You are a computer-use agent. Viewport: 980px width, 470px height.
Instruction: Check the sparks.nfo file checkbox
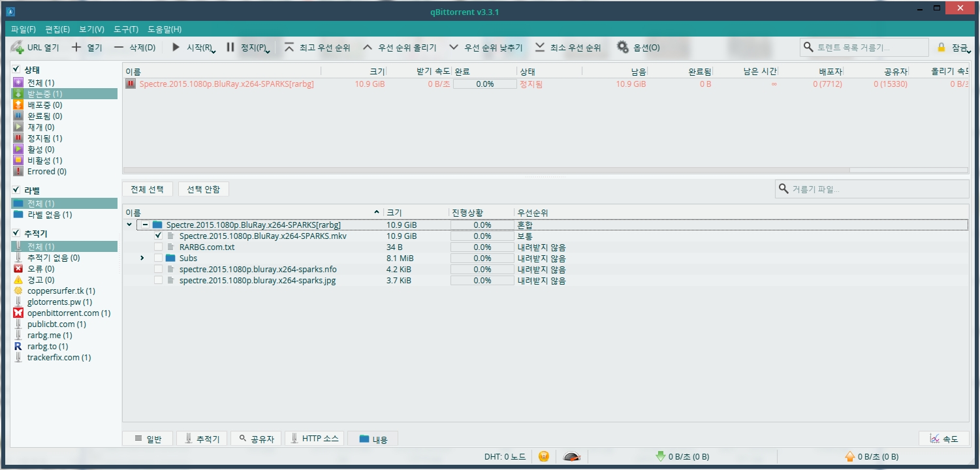[158, 269]
